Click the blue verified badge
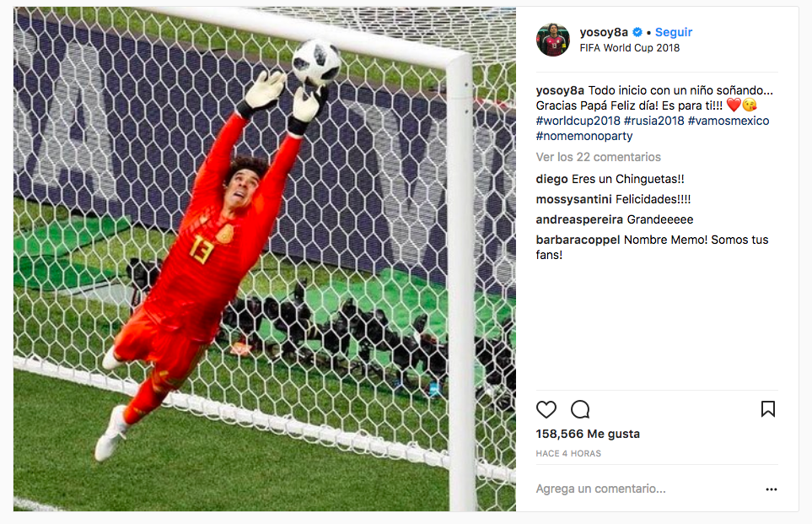Screen dimensions: 812x524 (x=637, y=32)
